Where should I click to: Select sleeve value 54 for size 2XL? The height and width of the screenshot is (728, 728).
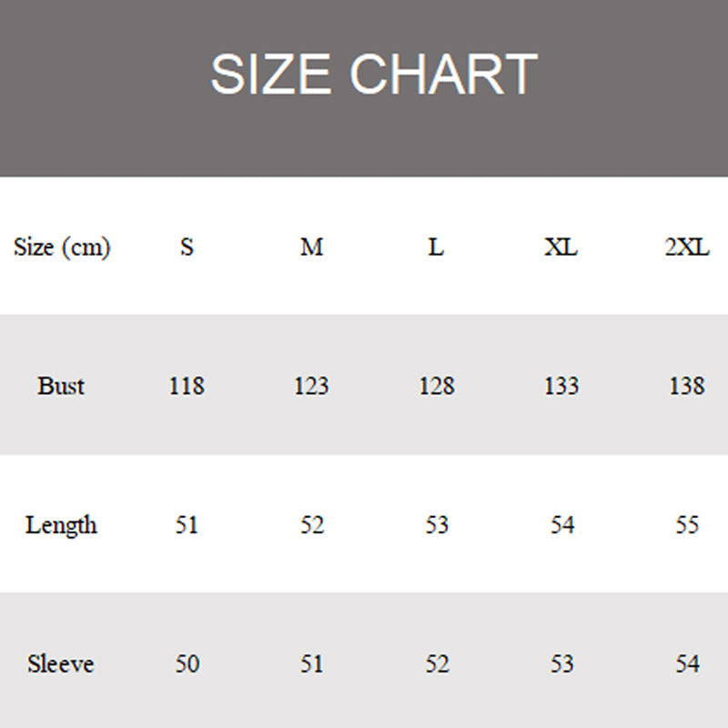[686, 663]
